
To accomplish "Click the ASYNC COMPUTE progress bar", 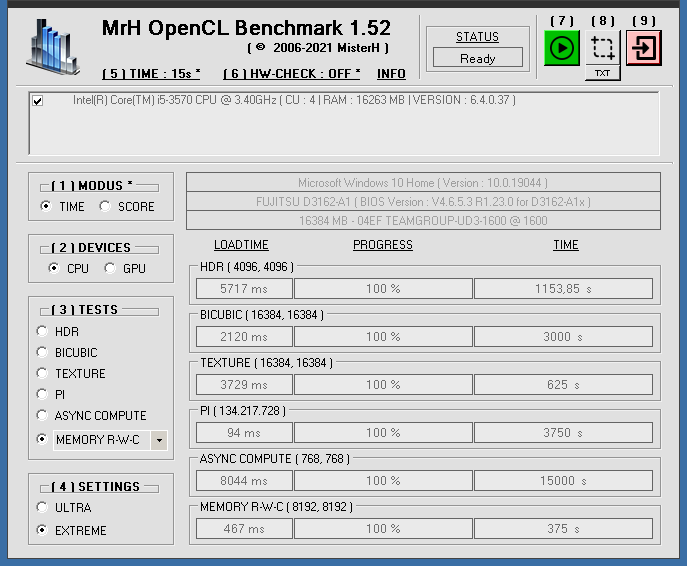I will point(383,481).
